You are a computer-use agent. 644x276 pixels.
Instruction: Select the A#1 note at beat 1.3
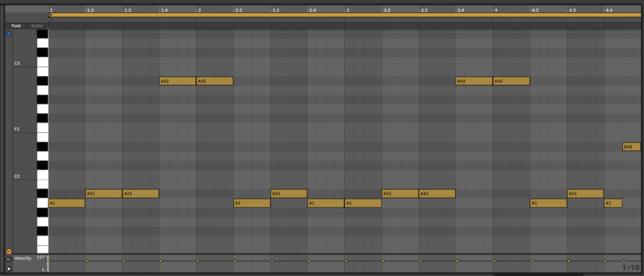[x=141, y=193]
